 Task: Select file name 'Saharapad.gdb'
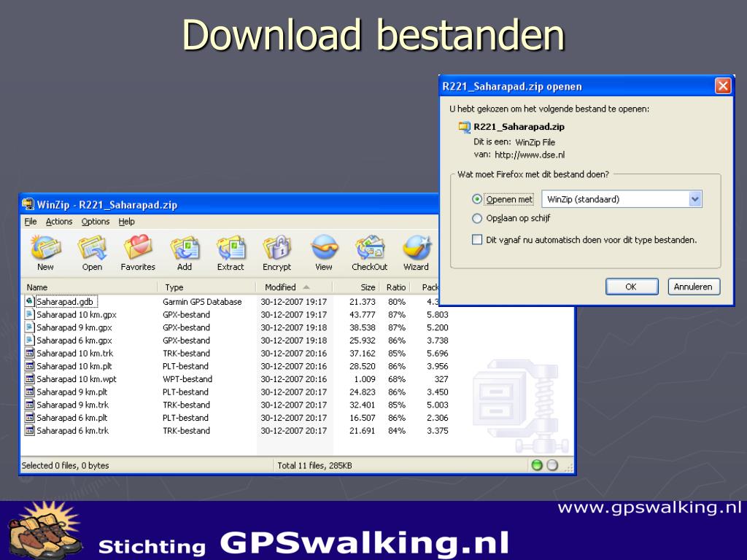[66, 301]
